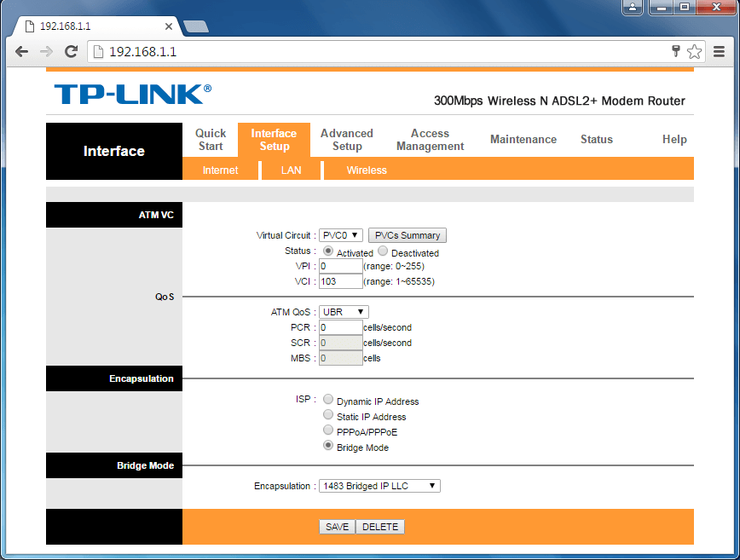Screen dimensions: 740x560
Task: Open the Help tab
Action: click(x=674, y=139)
